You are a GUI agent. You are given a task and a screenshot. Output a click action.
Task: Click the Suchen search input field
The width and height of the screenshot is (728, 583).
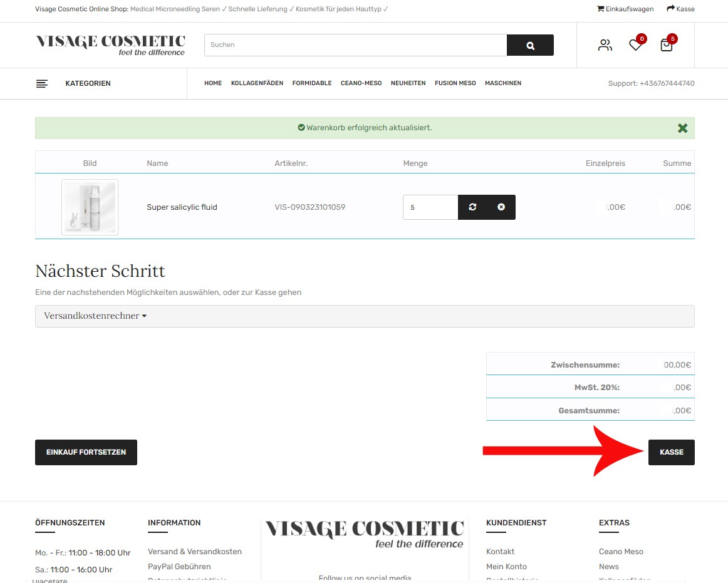coord(355,45)
